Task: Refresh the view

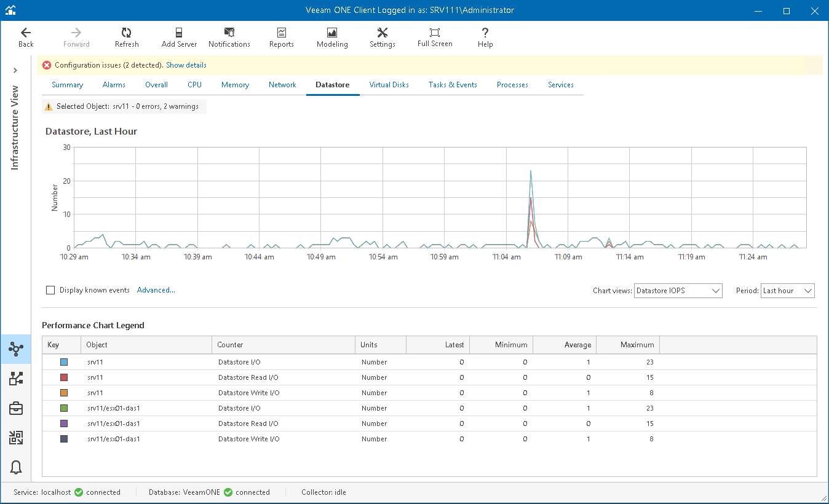Action: coord(127,37)
